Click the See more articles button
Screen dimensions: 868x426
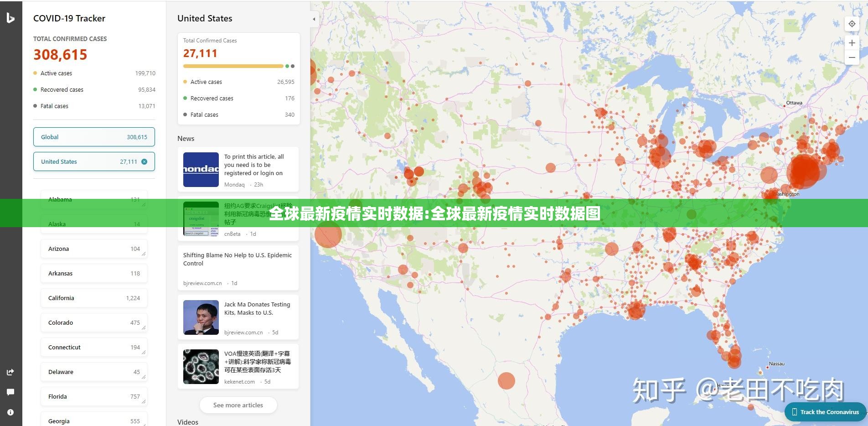[x=238, y=405]
